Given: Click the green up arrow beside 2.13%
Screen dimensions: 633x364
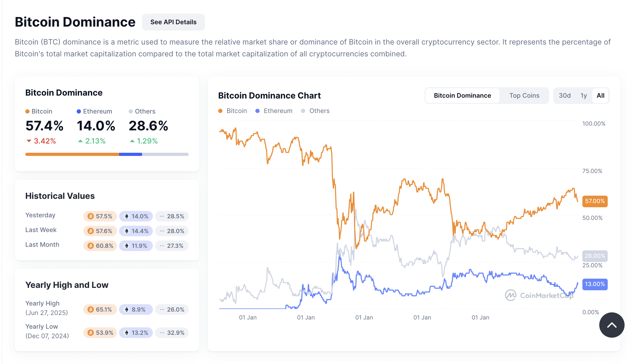Looking at the screenshot, I should click(80, 141).
